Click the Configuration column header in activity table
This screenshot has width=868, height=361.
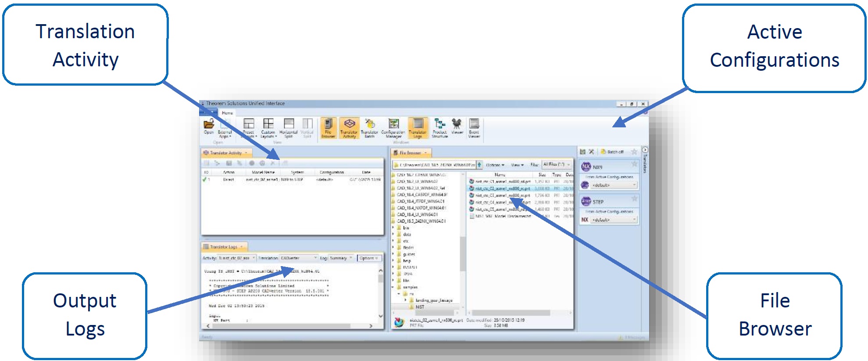tap(332, 173)
